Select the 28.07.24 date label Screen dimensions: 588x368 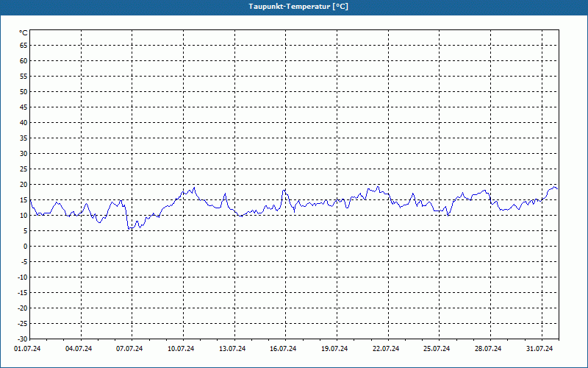(x=488, y=349)
